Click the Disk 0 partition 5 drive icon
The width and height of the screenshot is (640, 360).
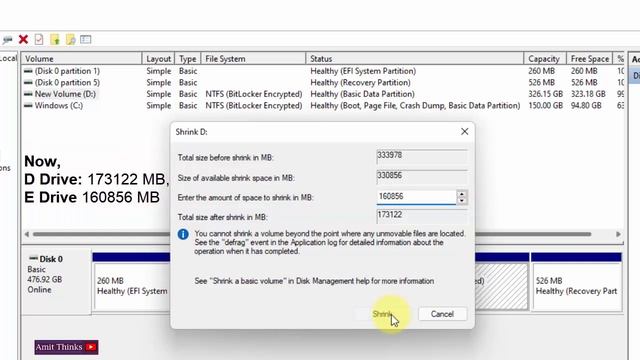pos(28,82)
